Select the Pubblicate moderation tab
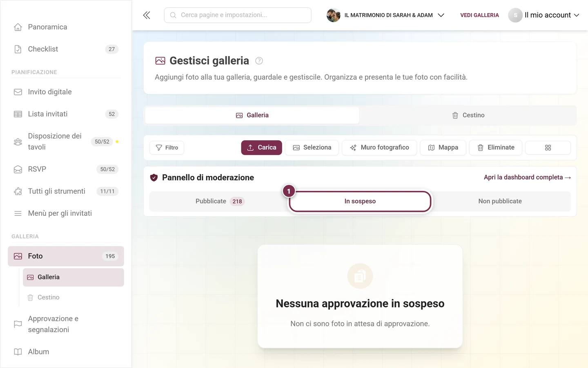 click(220, 201)
